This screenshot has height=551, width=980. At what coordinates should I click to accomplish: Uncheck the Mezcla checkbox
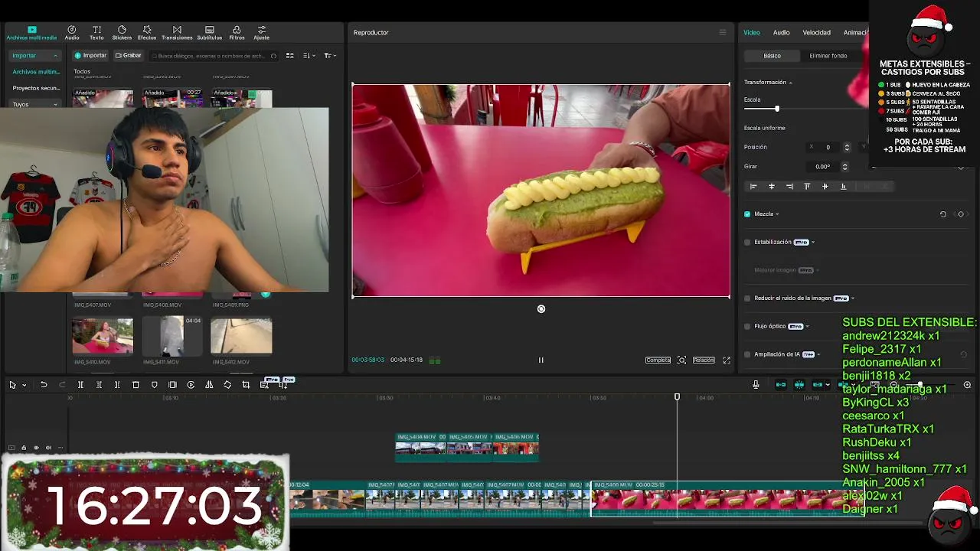pos(747,214)
